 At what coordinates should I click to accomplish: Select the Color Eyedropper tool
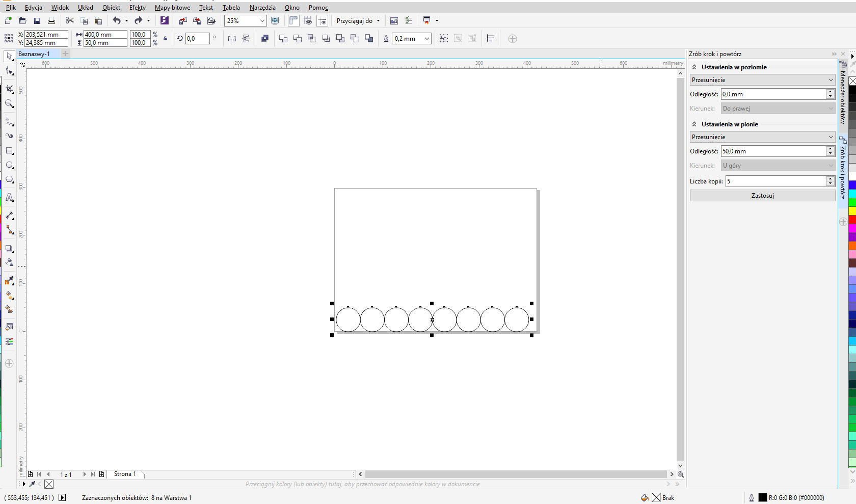click(x=9, y=280)
